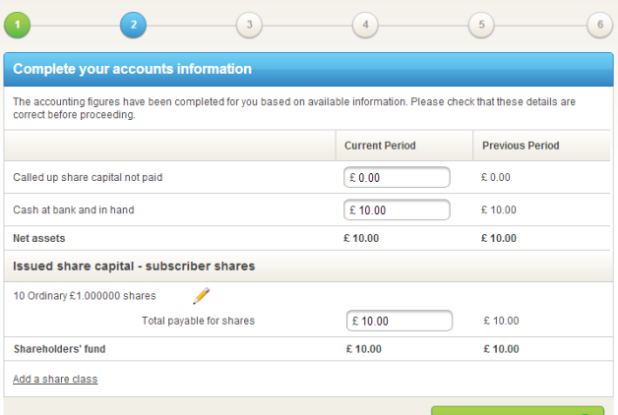Click the Add a share class link

(55, 379)
